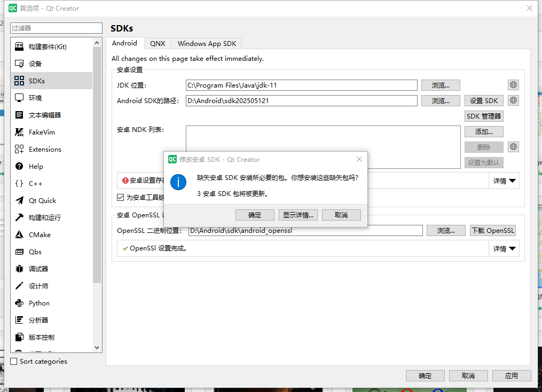Click the JDK 位置 path field
The image size is (542, 392).
(301, 85)
